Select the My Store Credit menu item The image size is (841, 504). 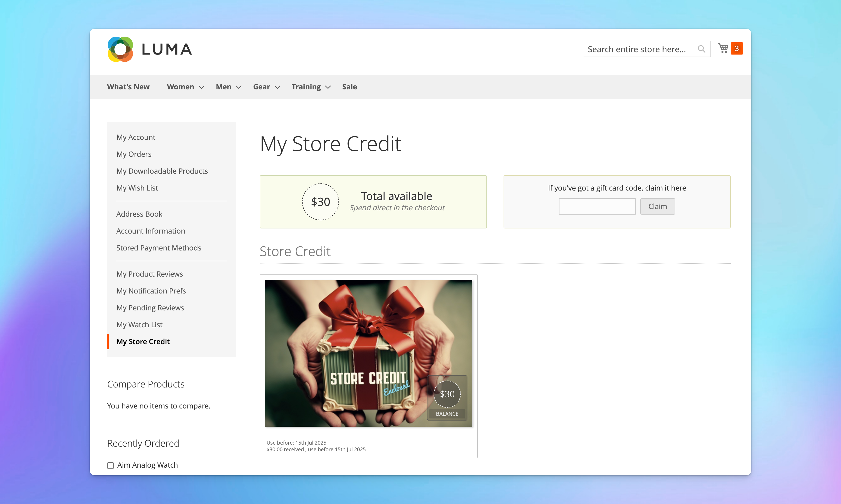pyautogui.click(x=143, y=341)
